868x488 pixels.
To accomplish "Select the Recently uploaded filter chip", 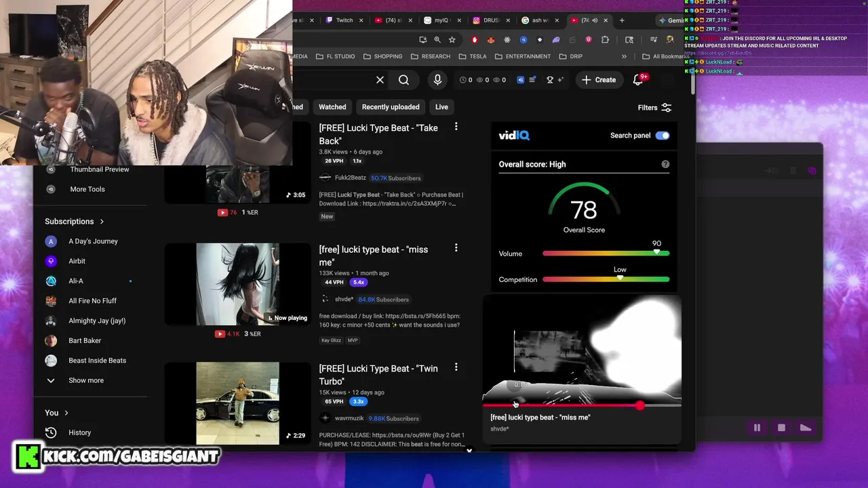I will click(x=391, y=107).
